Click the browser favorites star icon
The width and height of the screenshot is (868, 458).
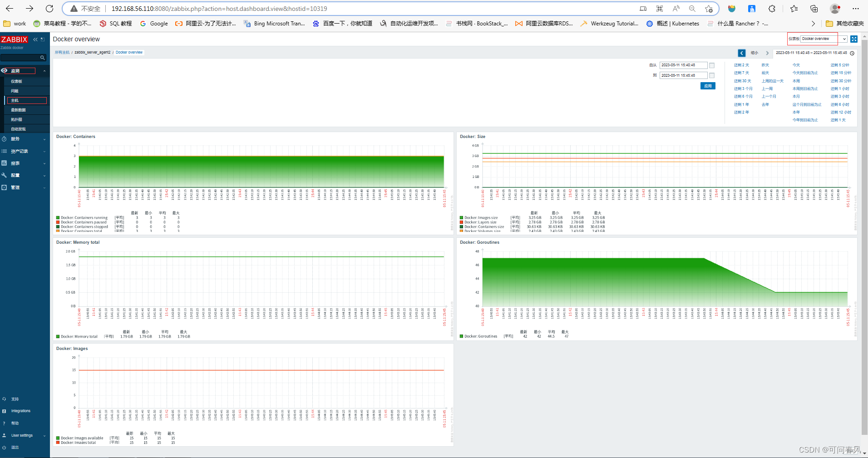tap(709, 9)
